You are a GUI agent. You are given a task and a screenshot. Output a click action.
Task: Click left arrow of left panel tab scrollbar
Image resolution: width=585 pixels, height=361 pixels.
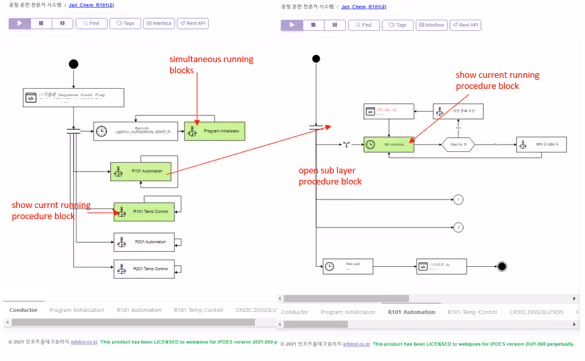(7, 322)
